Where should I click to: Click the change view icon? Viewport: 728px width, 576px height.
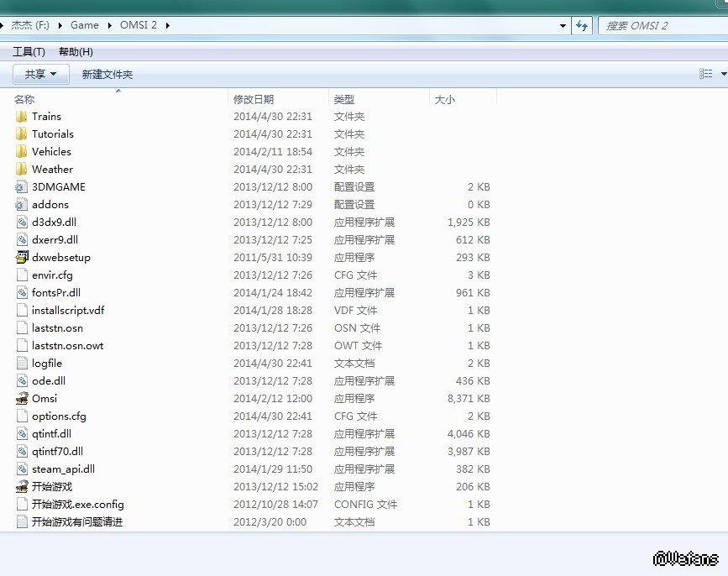click(705, 74)
